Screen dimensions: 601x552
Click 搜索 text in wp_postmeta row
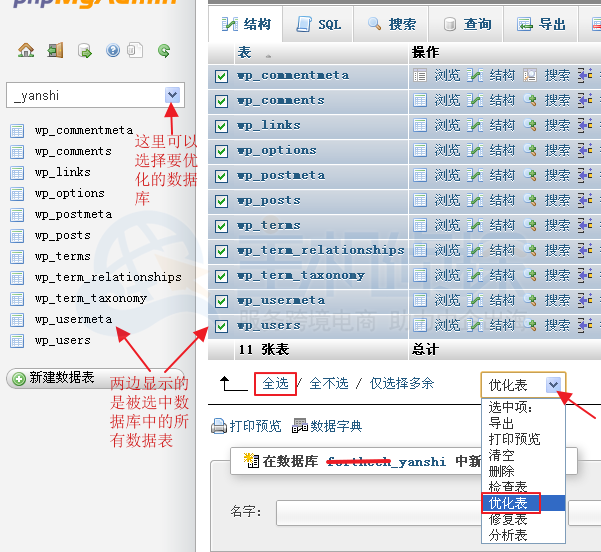557,176
